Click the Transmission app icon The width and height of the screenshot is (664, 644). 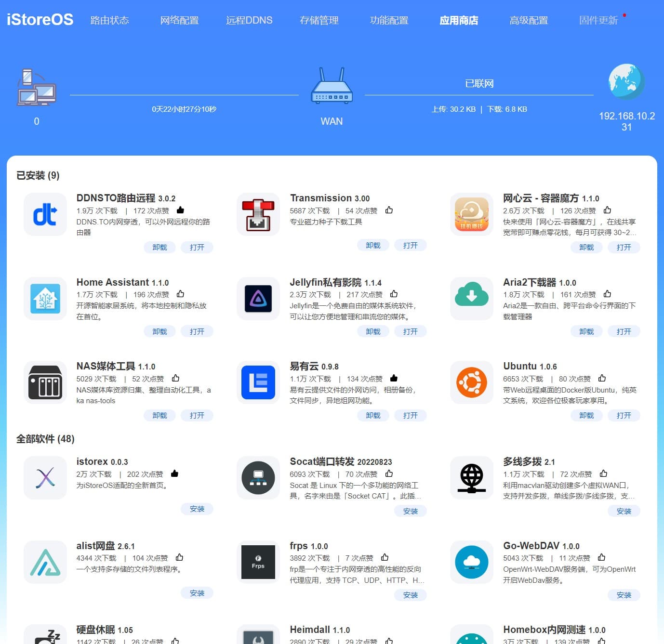tap(258, 214)
